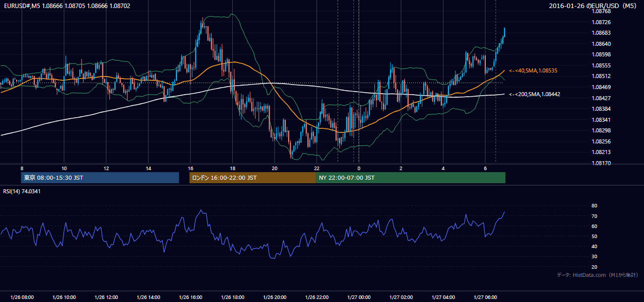Click the 1.08213 price axis label
The image size is (644, 302).
click(601, 152)
